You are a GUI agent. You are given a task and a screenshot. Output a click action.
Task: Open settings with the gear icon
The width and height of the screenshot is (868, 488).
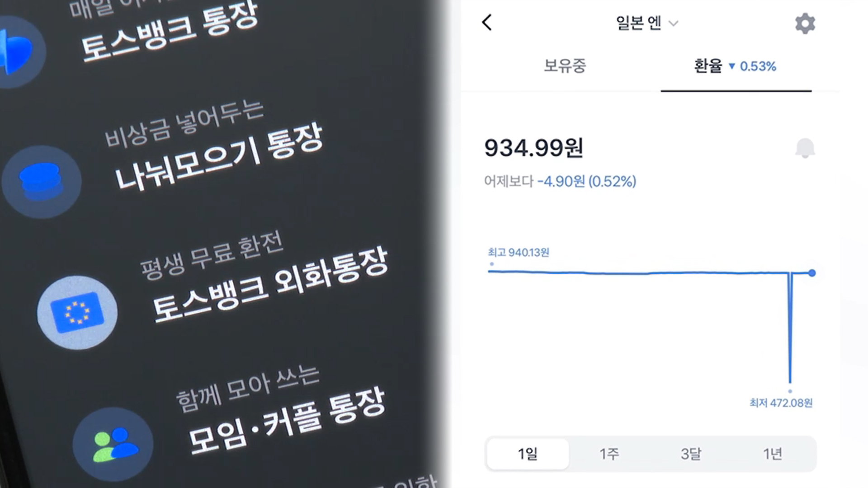(x=805, y=23)
